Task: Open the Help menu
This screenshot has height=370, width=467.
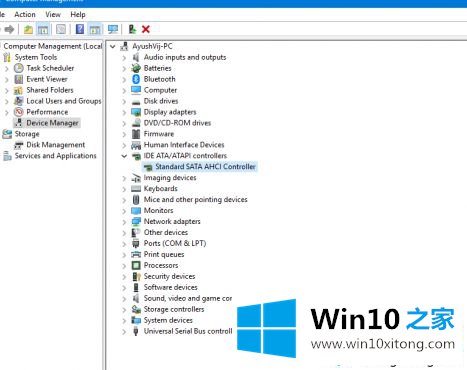Action: [x=78, y=15]
